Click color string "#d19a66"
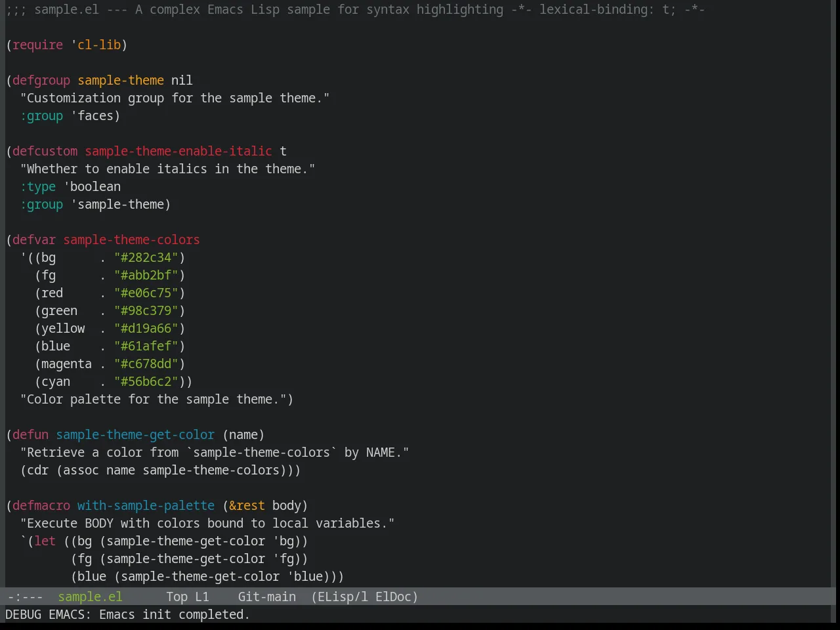Image resolution: width=840 pixels, height=630 pixels. click(146, 328)
